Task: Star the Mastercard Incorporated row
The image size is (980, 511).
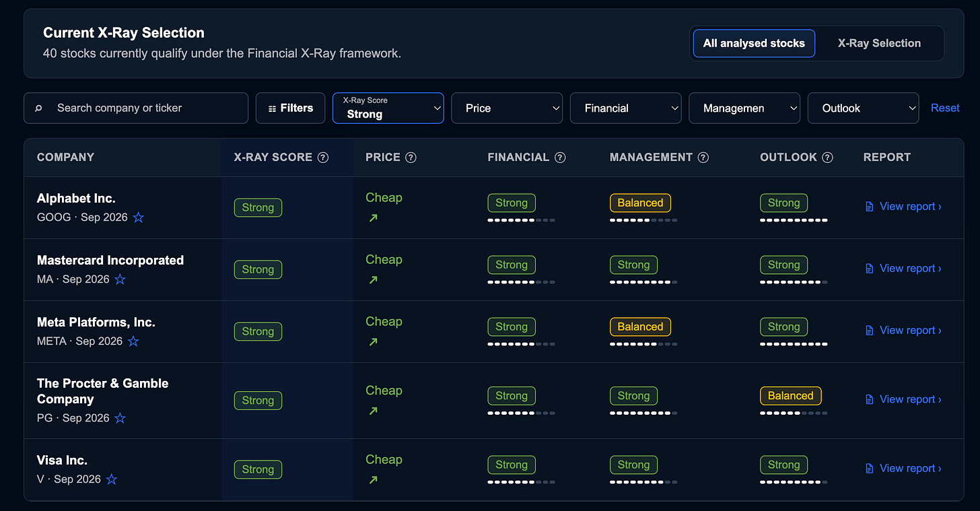Action: point(120,279)
